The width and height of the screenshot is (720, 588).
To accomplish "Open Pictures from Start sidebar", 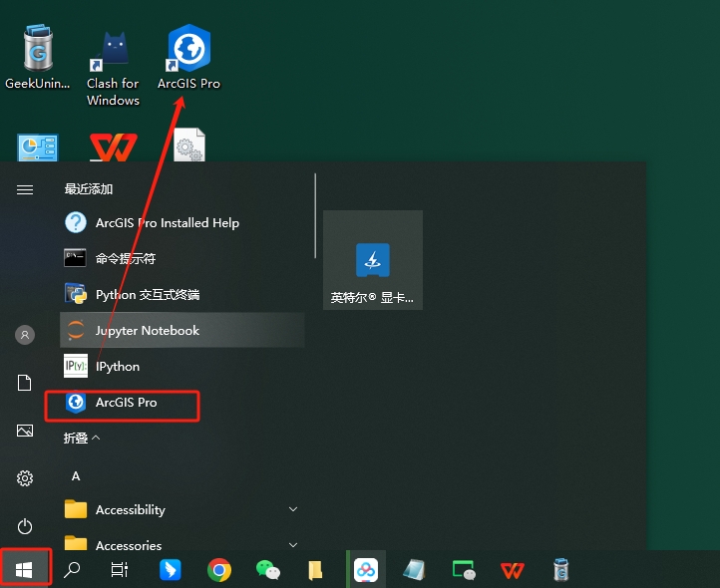I will [x=25, y=431].
